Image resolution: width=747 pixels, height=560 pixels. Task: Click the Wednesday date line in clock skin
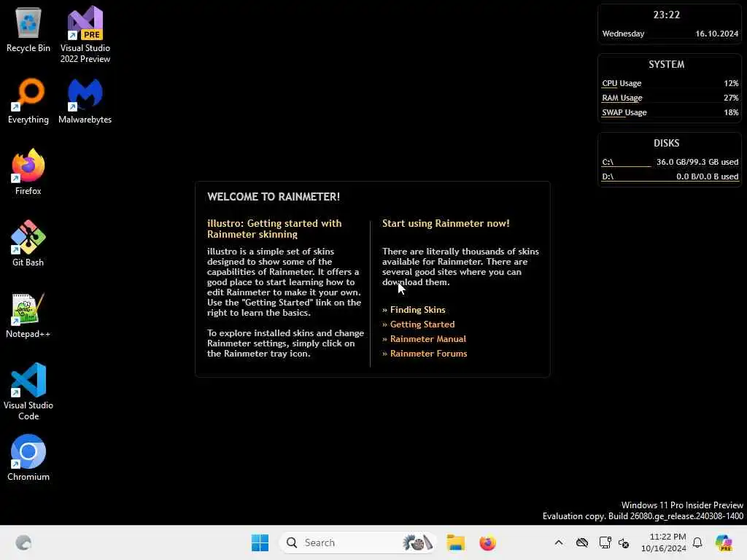click(x=670, y=34)
